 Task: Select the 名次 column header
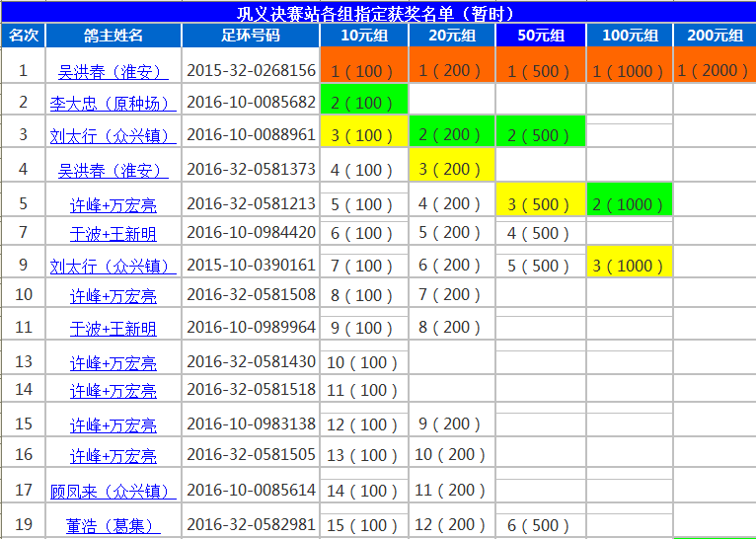click(x=23, y=36)
